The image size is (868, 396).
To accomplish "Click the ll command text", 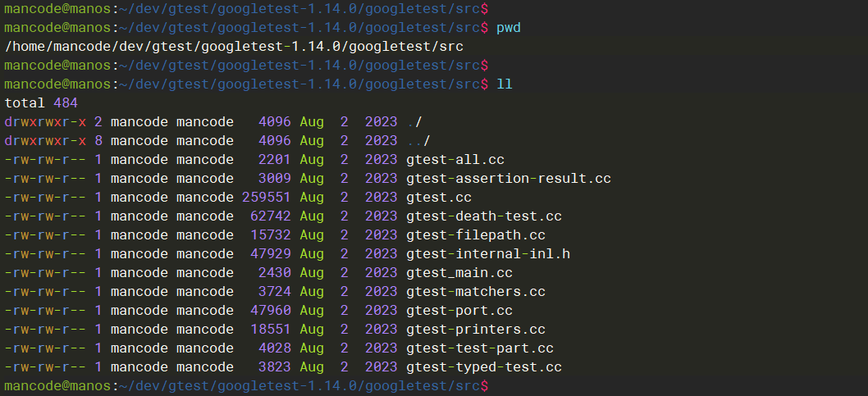I will [505, 84].
